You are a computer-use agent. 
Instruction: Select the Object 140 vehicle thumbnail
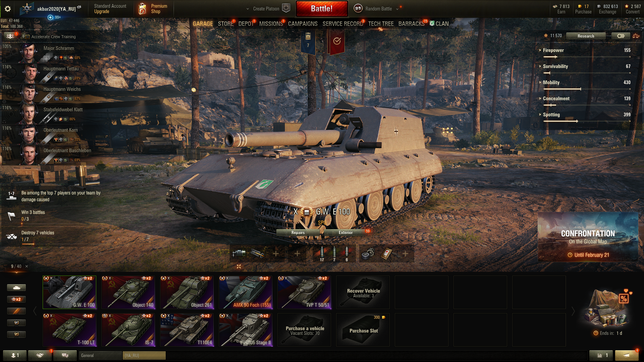pyautogui.click(x=128, y=292)
